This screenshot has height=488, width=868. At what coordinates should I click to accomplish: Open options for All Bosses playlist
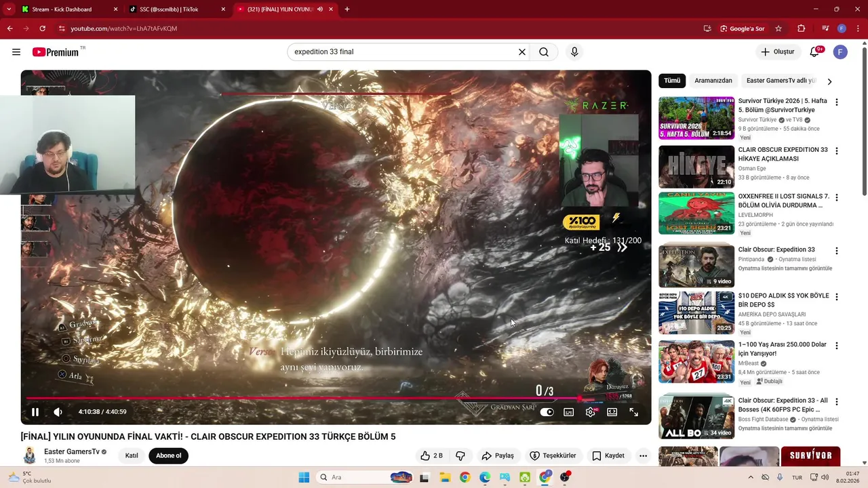tap(836, 401)
